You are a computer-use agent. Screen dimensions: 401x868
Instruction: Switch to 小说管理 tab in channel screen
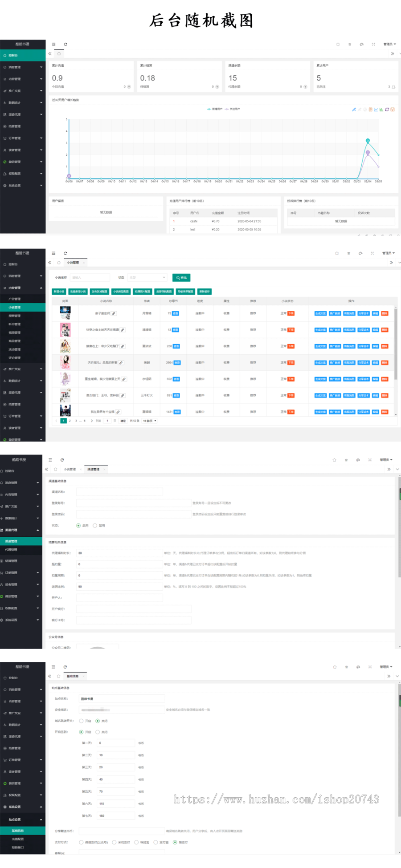pos(70,469)
